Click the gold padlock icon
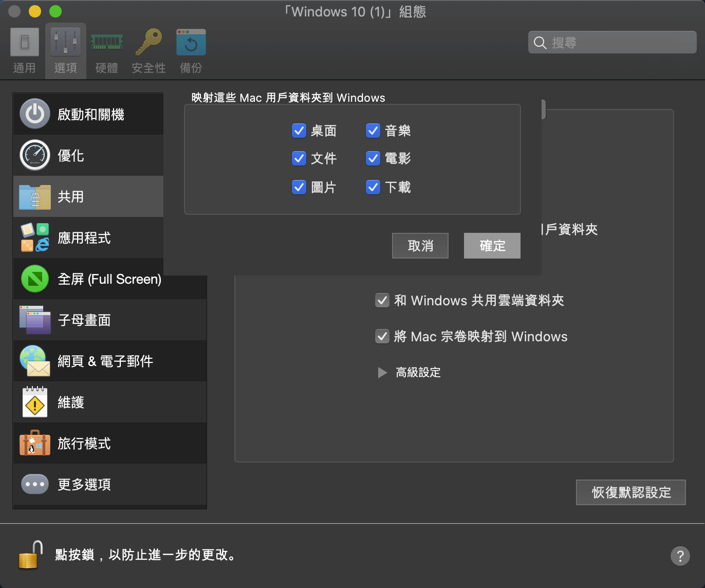The height and width of the screenshot is (588, 705). (31, 555)
